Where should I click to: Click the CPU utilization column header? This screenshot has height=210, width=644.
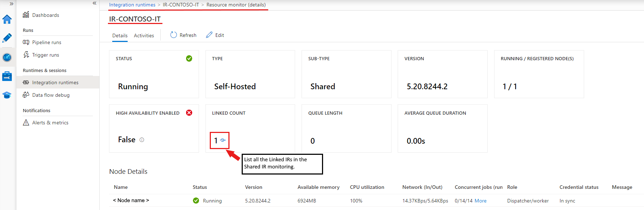click(x=367, y=187)
